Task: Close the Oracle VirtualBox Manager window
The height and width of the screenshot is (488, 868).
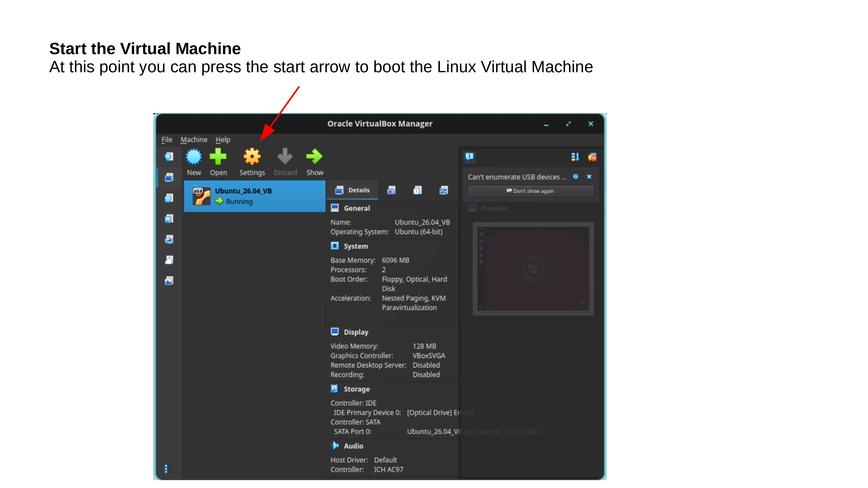Action: [x=591, y=124]
